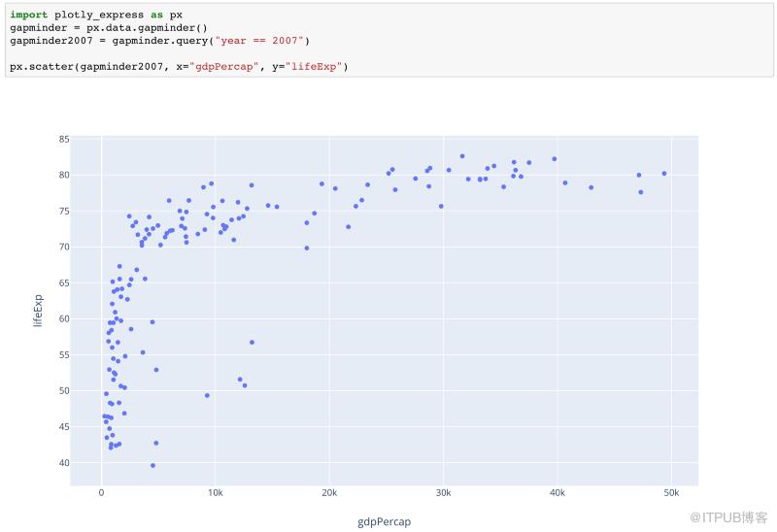The image size is (777, 532).
Task: Click the 40 y-axis tick label
Action: (64, 463)
